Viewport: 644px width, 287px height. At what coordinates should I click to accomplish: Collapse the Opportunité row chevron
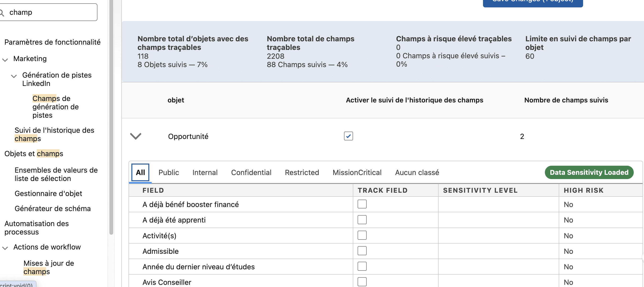(136, 136)
